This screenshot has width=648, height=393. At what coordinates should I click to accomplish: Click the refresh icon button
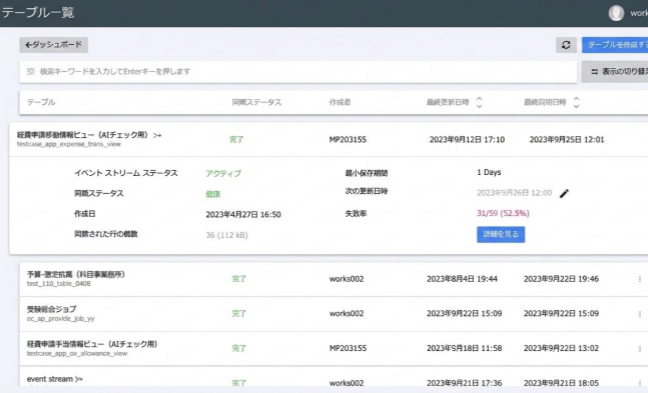566,45
